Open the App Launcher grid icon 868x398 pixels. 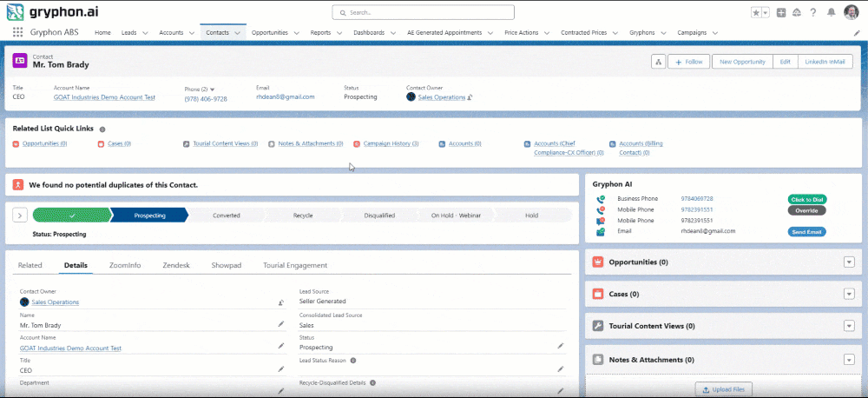(x=17, y=33)
